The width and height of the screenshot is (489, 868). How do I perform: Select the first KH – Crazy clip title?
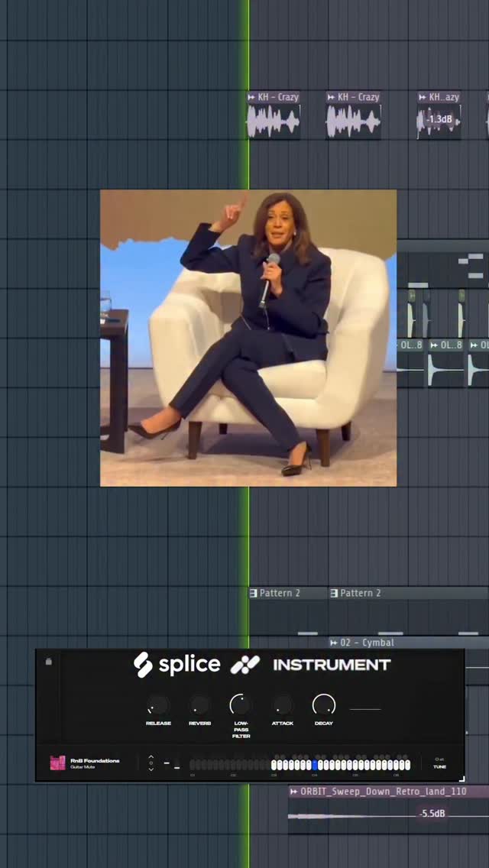pyautogui.click(x=278, y=97)
